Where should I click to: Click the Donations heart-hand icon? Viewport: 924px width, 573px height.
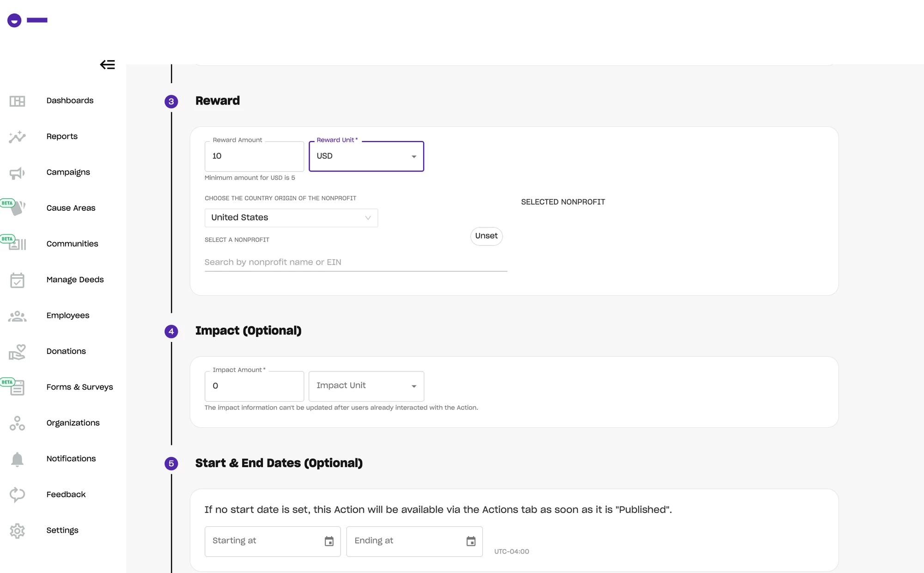point(17,352)
